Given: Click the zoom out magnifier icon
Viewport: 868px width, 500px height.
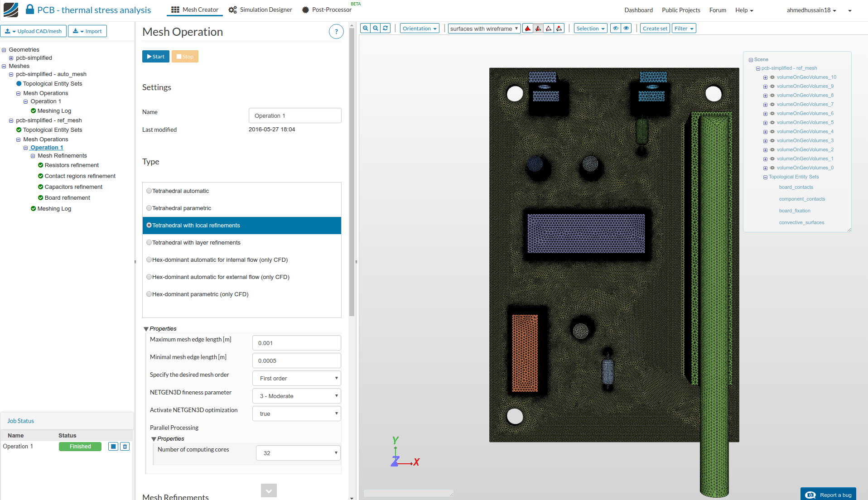Looking at the screenshot, I should [376, 29].
